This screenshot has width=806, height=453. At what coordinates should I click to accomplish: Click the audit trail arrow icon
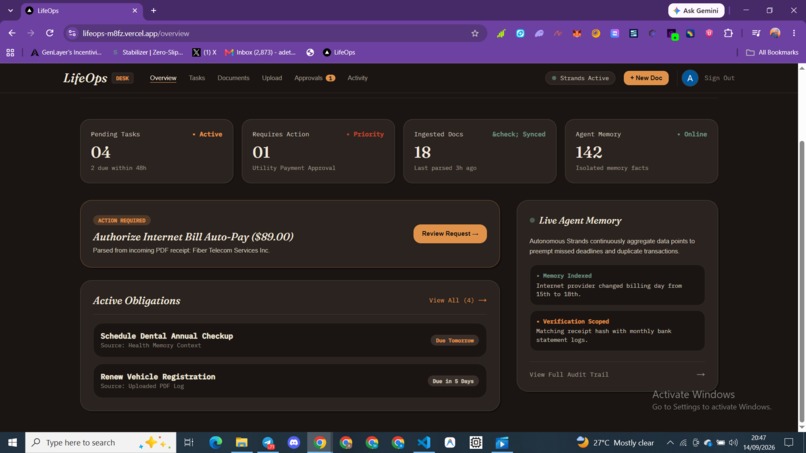click(x=700, y=374)
